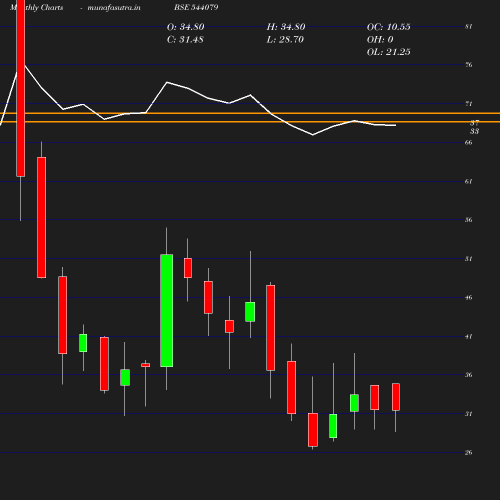Click the 61 price axis label
The image size is (500, 500).
469,182
